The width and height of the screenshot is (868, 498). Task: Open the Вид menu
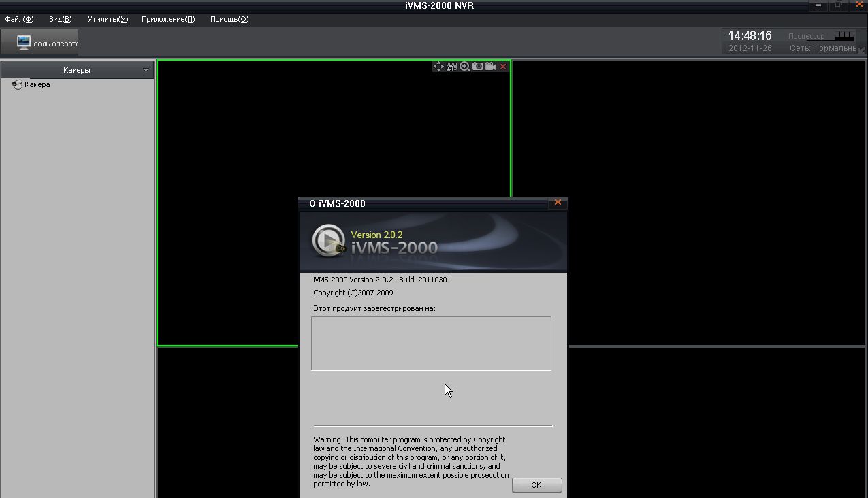click(60, 19)
